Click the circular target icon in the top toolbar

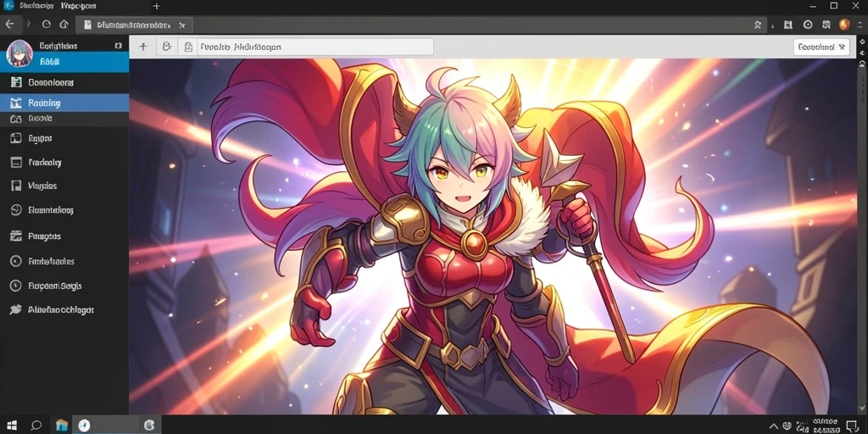[808, 25]
